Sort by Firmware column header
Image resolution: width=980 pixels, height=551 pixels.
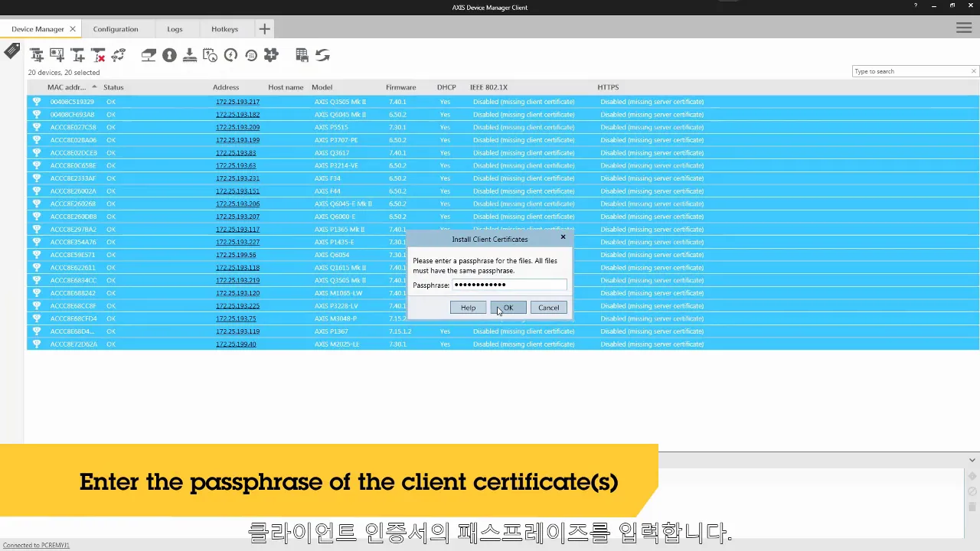400,87
